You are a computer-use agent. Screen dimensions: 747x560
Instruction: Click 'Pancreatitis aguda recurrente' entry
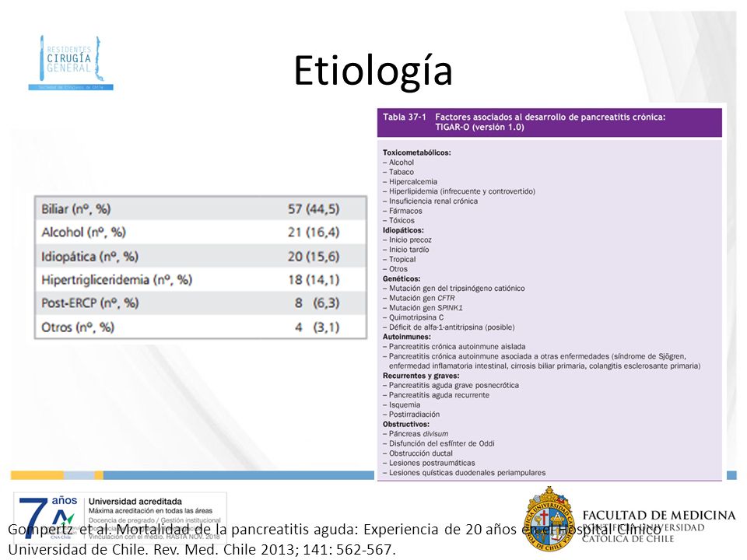[x=436, y=395]
